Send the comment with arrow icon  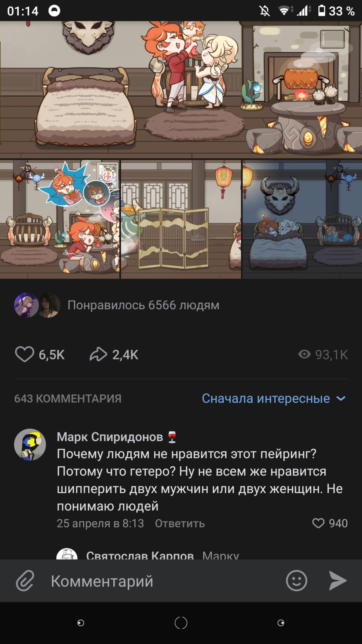tap(338, 581)
